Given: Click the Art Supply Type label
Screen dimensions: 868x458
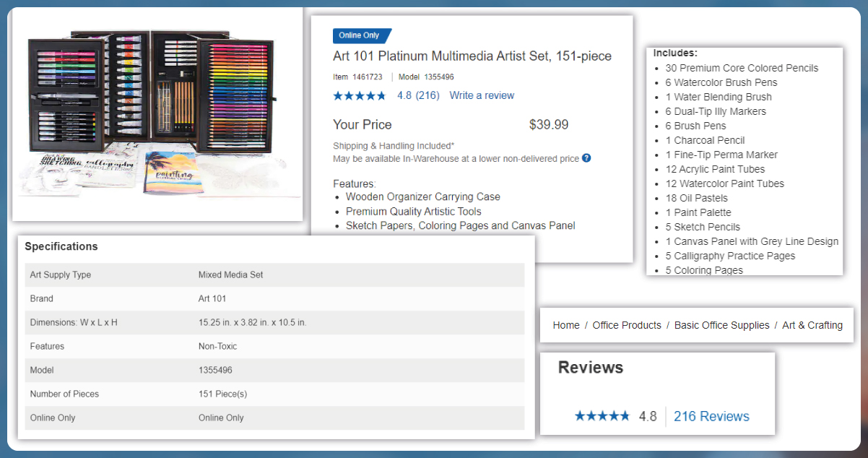Looking at the screenshot, I should click(x=61, y=275).
